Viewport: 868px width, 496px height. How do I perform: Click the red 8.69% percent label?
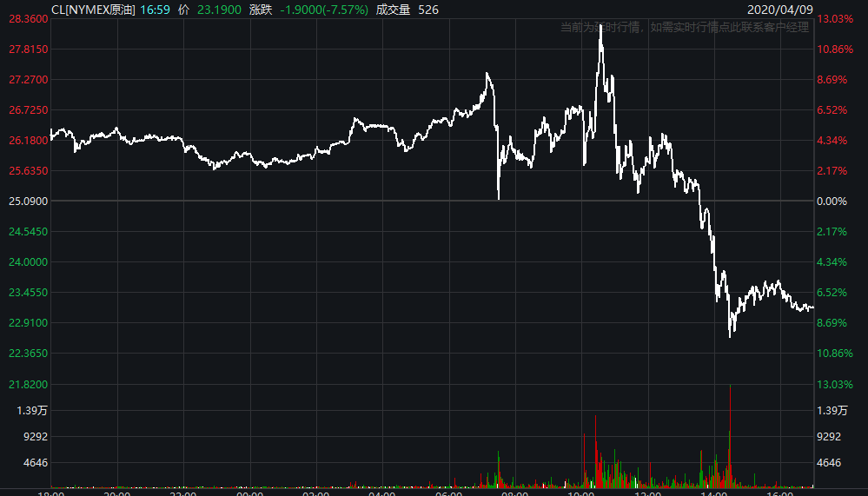coord(832,80)
